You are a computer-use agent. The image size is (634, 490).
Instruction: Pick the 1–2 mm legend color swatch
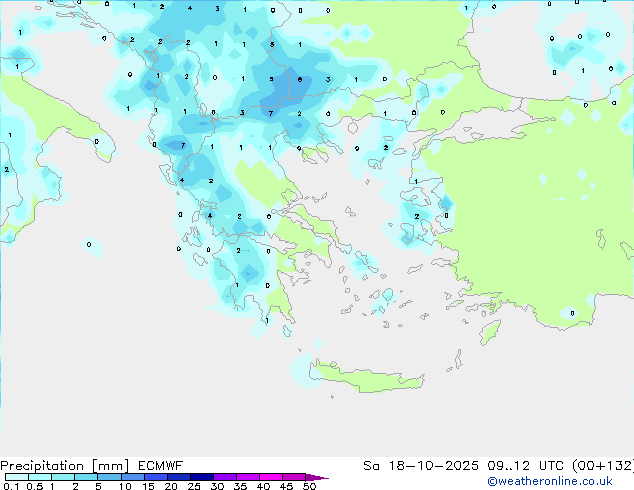[x=63, y=477]
